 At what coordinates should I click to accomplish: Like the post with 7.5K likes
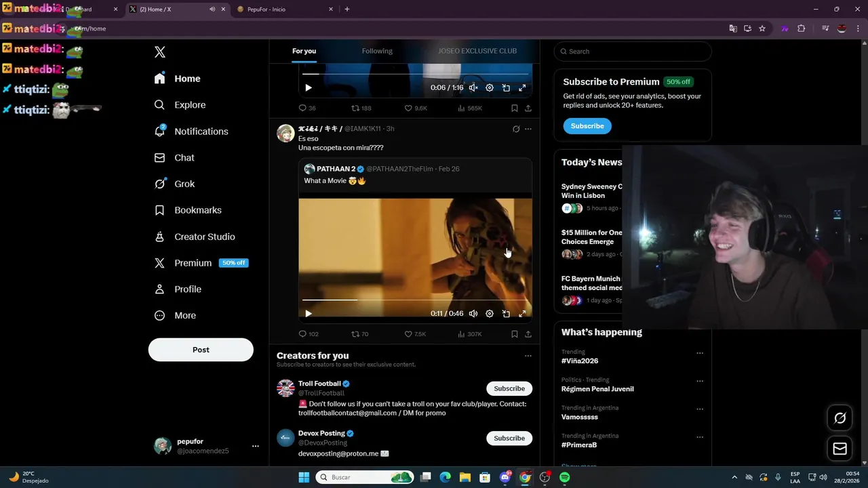415,334
